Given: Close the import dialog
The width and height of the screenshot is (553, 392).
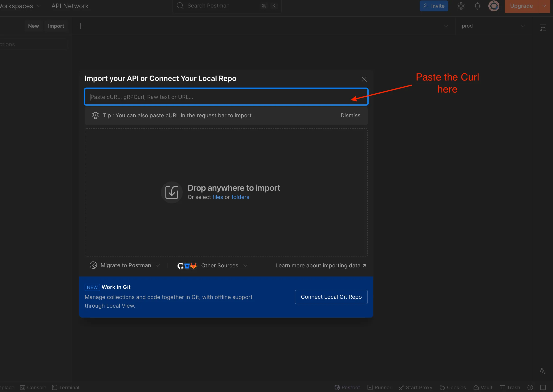Looking at the screenshot, I should (364, 79).
